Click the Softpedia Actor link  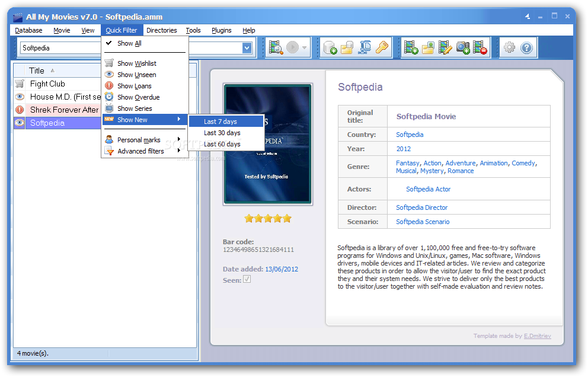pyautogui.click(x=428, y=190)
